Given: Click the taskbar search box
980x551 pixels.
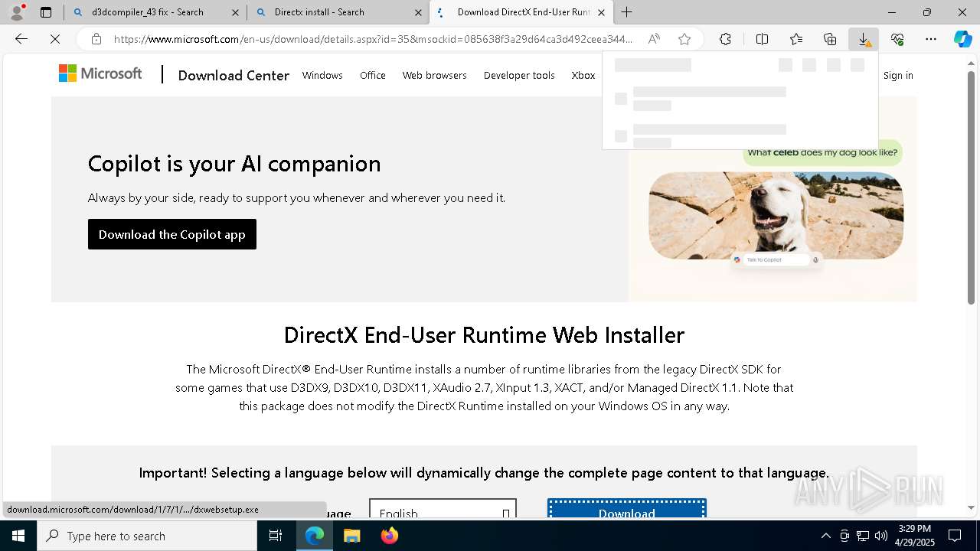Looking at the screenshot, I should (147, 536).
